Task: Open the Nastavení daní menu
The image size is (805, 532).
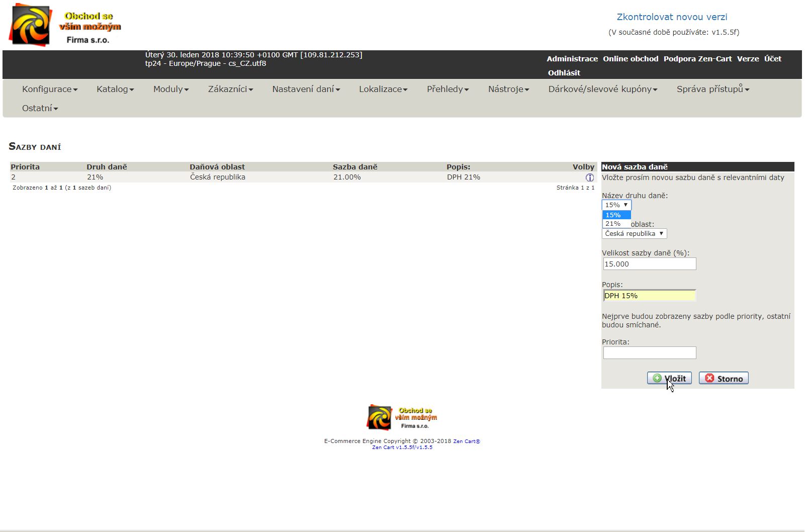Action: pos(306,89)
